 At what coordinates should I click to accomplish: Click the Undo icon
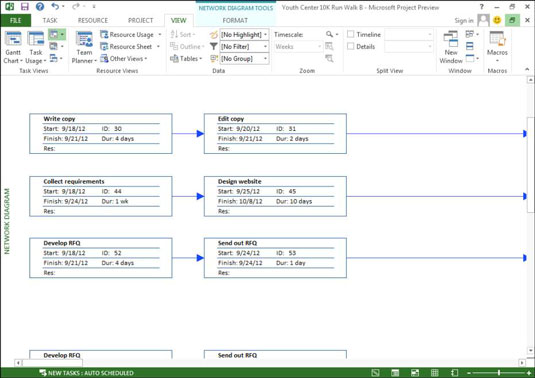click(x=55, y=6)
